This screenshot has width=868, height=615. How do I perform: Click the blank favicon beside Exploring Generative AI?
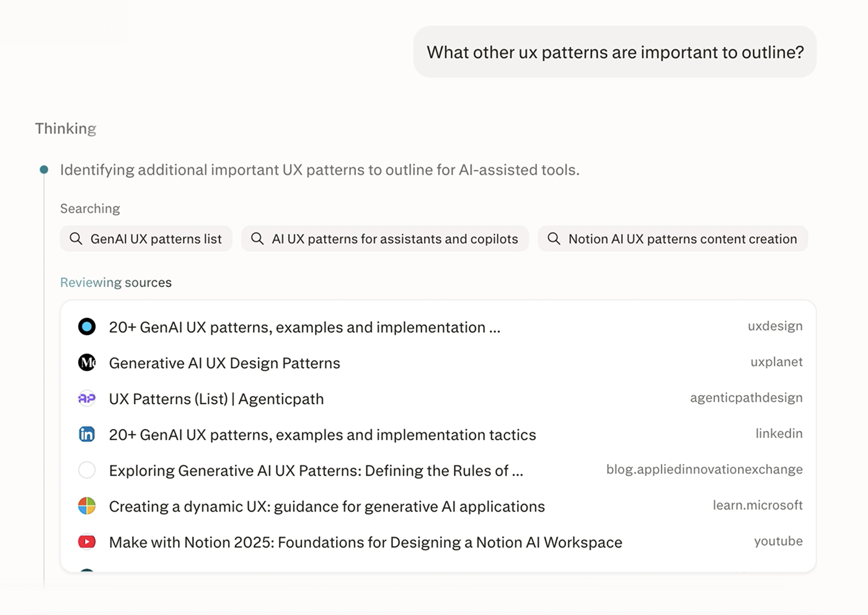click(x=87, y=471)
